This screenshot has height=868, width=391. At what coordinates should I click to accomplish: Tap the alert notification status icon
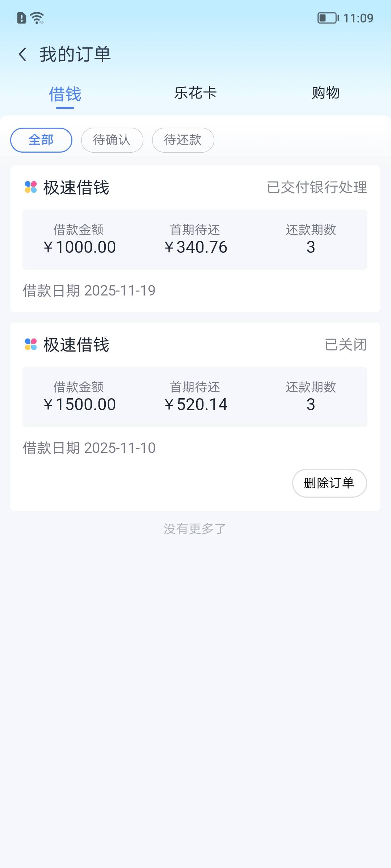tap(22, 18)
